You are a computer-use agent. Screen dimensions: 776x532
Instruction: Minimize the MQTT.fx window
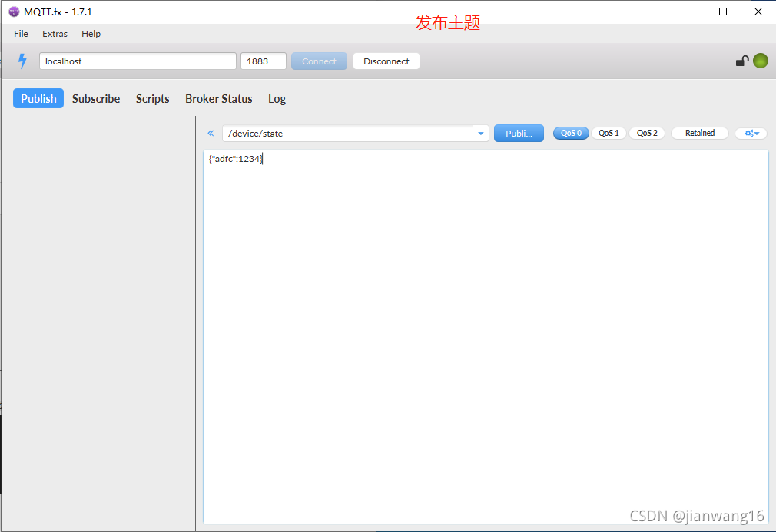tap(688, 12)
